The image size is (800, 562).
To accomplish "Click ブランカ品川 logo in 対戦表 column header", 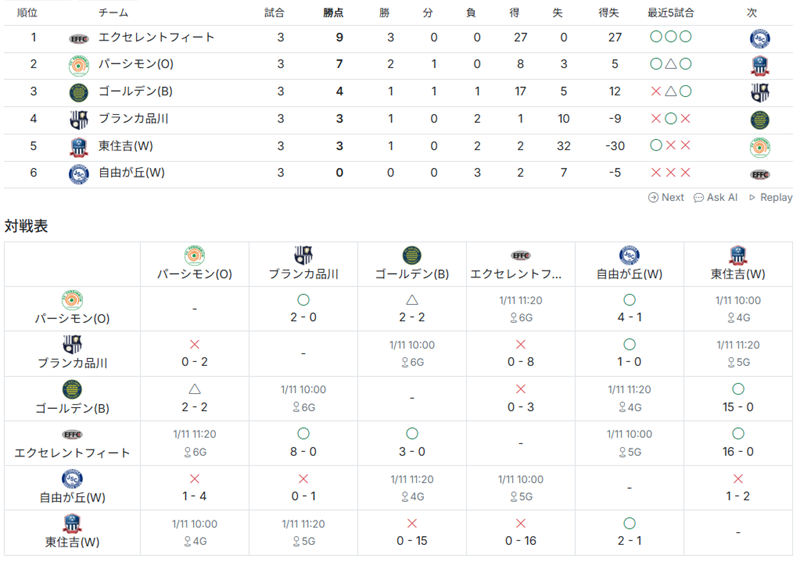I will click(303, 255).
